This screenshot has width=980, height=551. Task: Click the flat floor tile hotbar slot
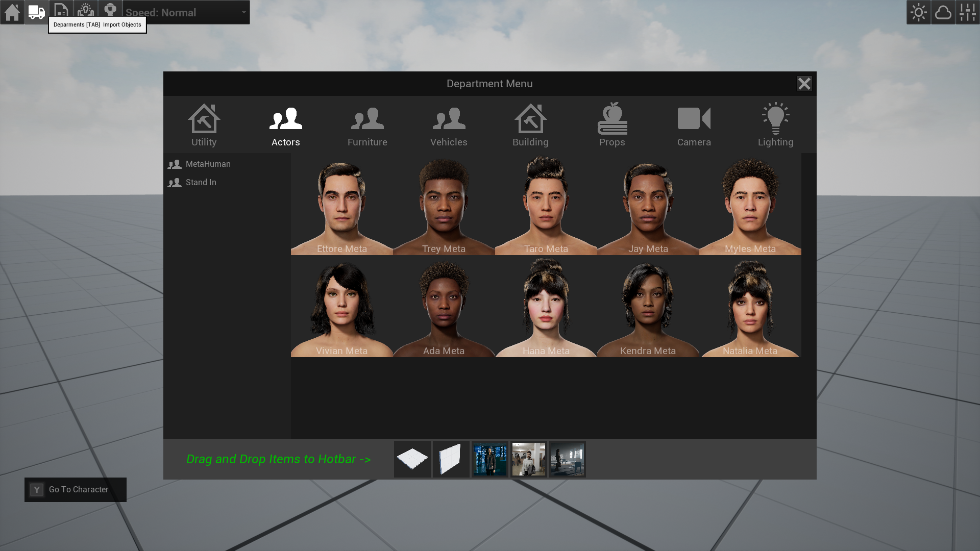412,459
